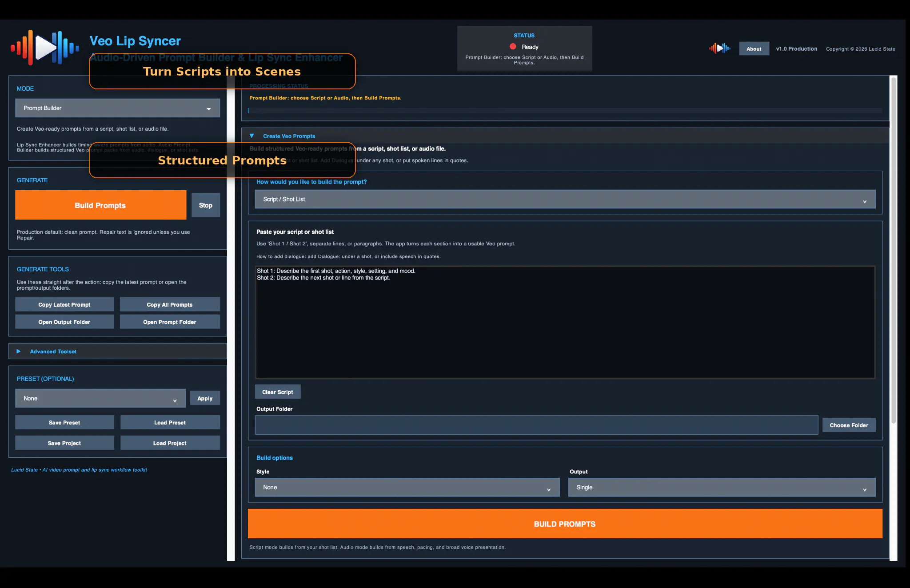Click the Clear Script button
The image size is (910, 588).
point(278,392)
